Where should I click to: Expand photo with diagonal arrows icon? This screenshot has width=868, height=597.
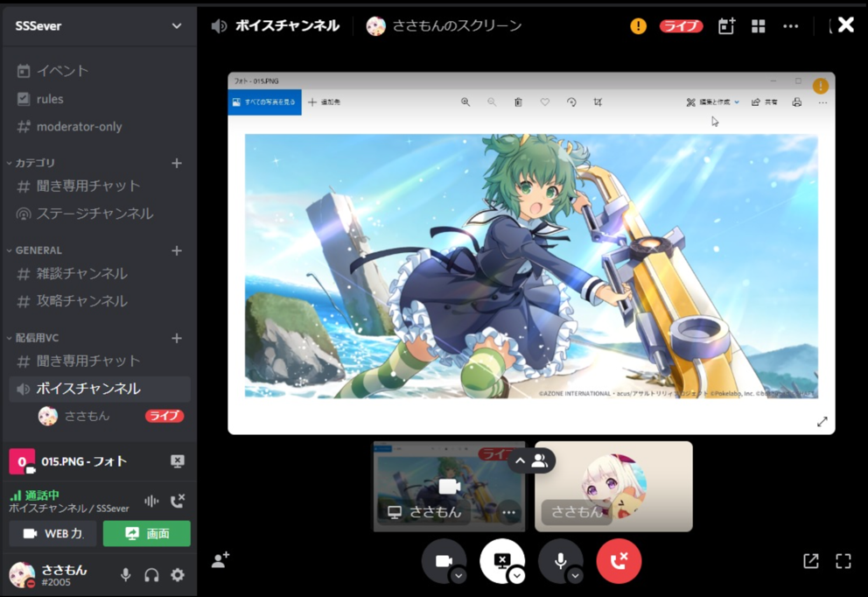coord(822,422)
